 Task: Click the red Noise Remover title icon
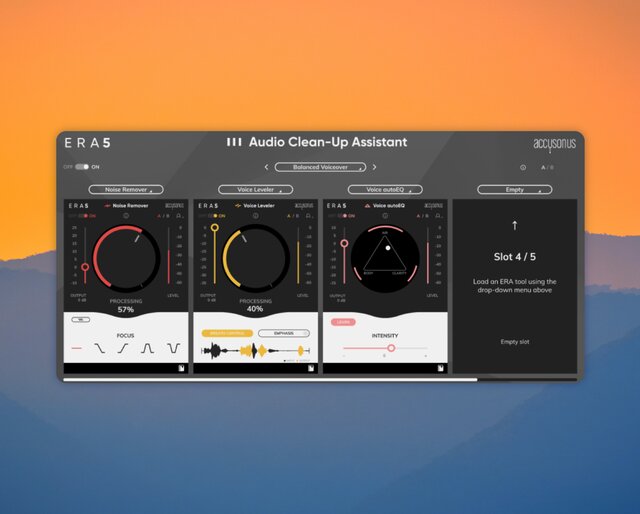[107, 206]
